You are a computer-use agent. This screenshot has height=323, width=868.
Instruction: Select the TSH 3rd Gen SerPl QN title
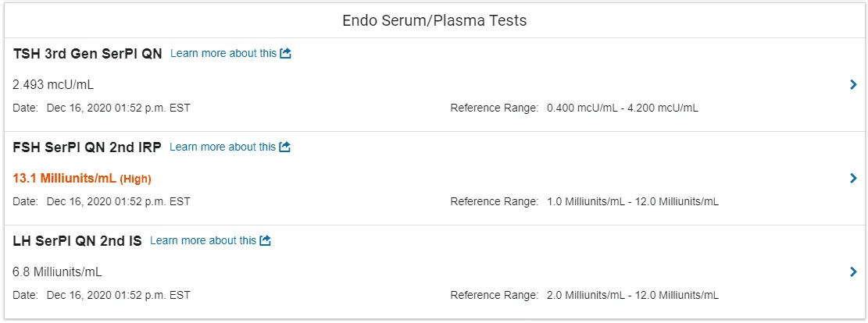click(x=88, y=54)
